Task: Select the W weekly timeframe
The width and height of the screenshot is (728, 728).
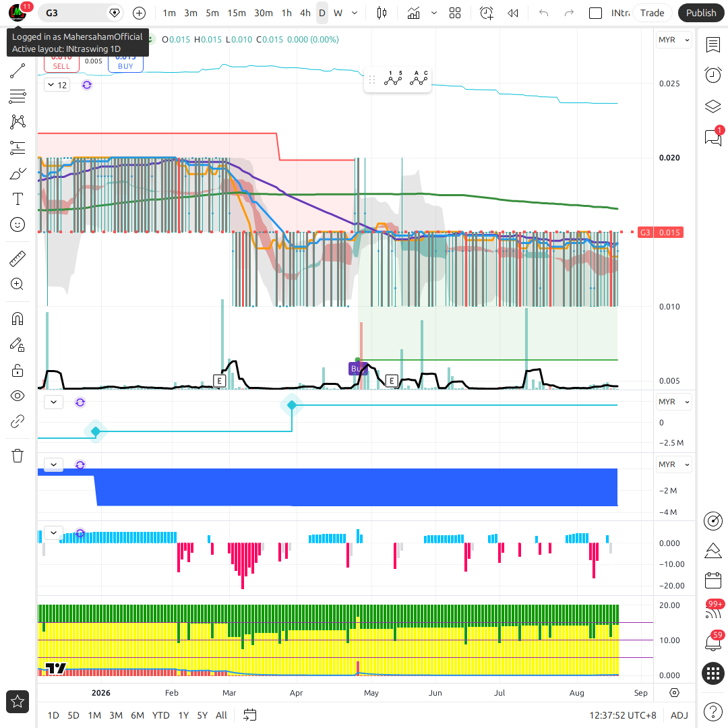Action: tap(338, 13)
